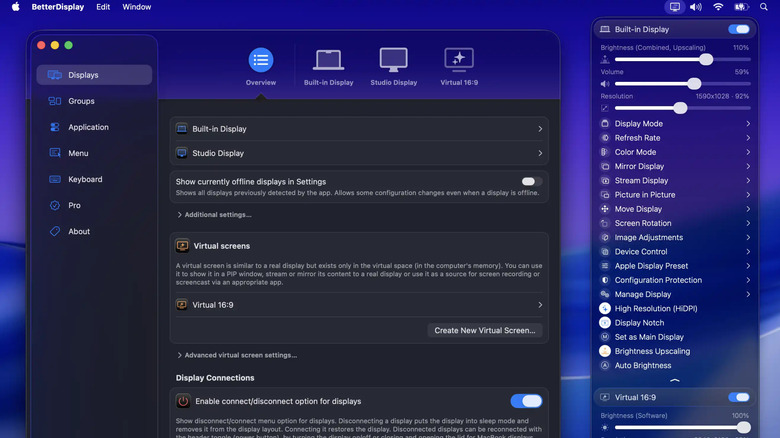
Task: Select Groups in the sidebar
Action: [x=94, y=101]
